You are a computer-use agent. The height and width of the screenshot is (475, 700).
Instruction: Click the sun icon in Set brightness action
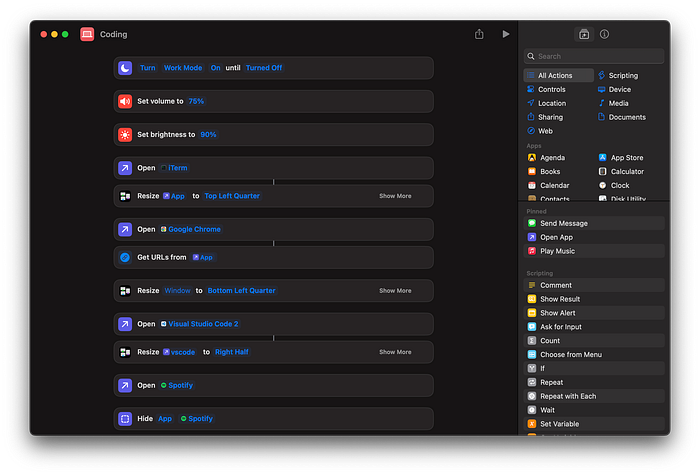125,134
